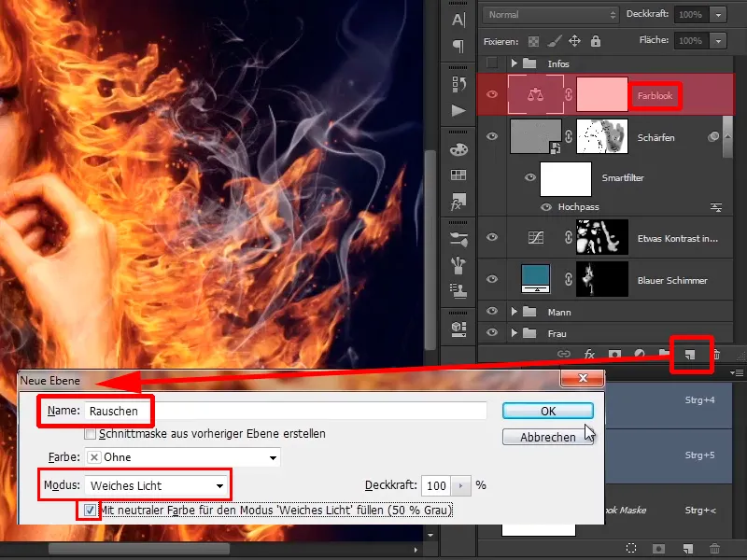Uncheck fill with neutral color checkbox
This screenshot has width=747, height=560.
point(90,510)
